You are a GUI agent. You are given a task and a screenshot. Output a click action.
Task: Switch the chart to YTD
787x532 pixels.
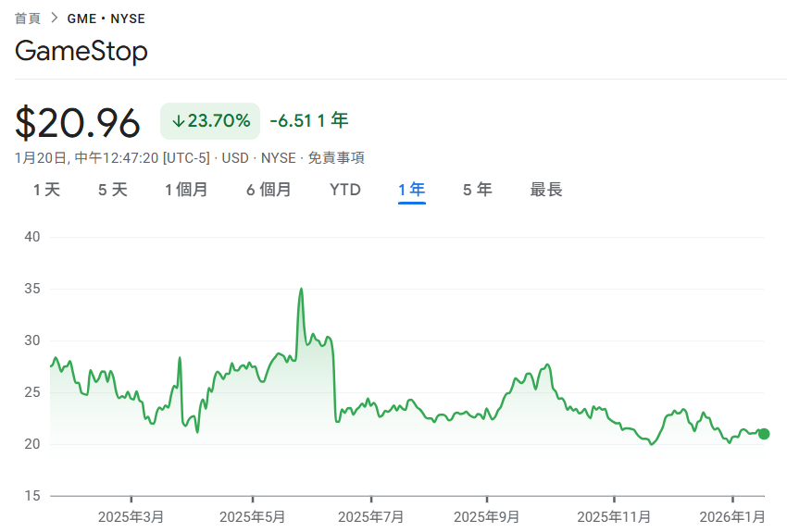point(345,190)
